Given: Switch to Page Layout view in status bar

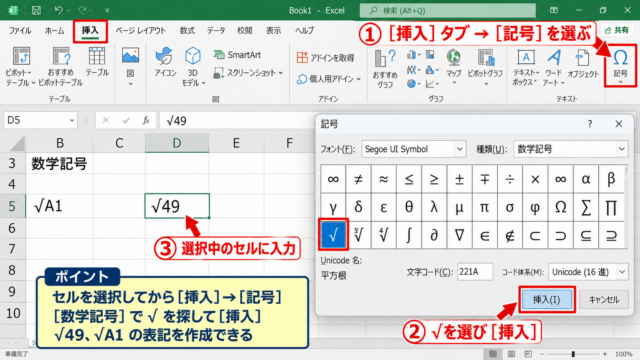Looking at the screenshot, I should pos(511,354).
